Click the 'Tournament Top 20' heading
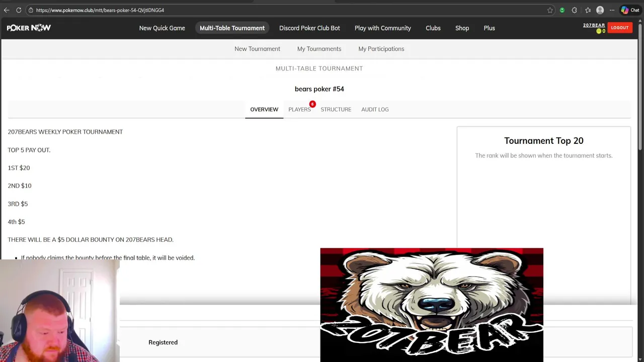The height and width of the screenshot is (362, 644). click(x=544, y=141)
